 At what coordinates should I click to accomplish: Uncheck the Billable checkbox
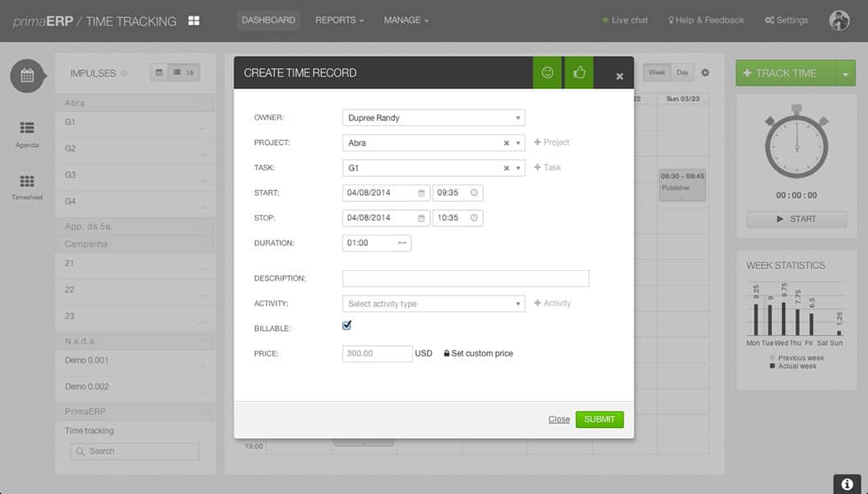point(347,325)
